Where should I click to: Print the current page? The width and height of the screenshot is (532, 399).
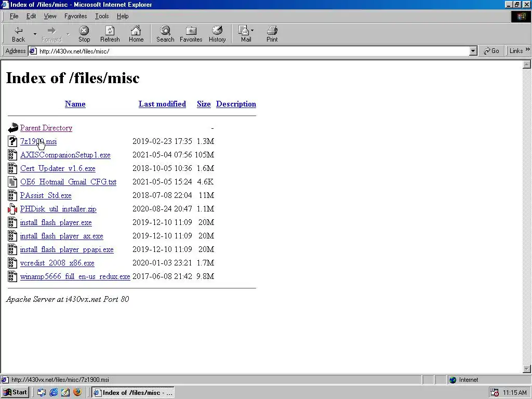[272, 34]
